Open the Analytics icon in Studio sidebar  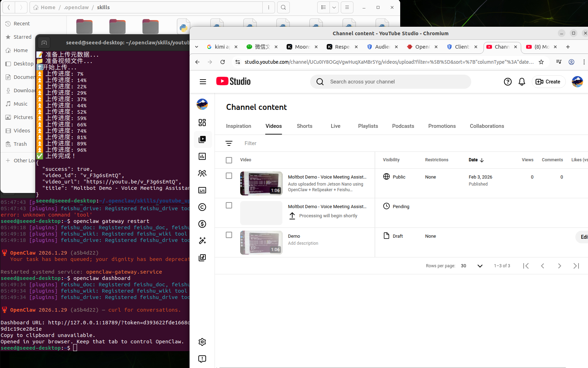tap(202, 156)
